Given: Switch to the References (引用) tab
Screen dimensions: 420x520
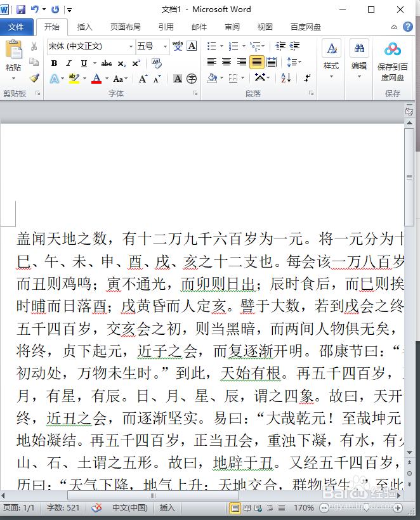Looking at the screenshot, I should (166, 27).
